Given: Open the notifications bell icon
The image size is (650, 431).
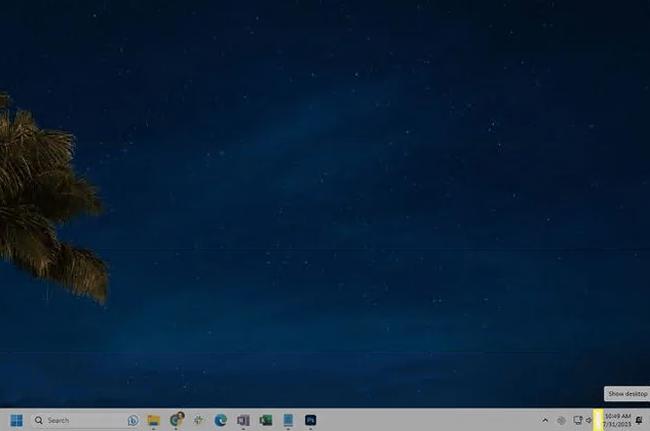Looking at the screenshot, I should (x=639, y=420).
